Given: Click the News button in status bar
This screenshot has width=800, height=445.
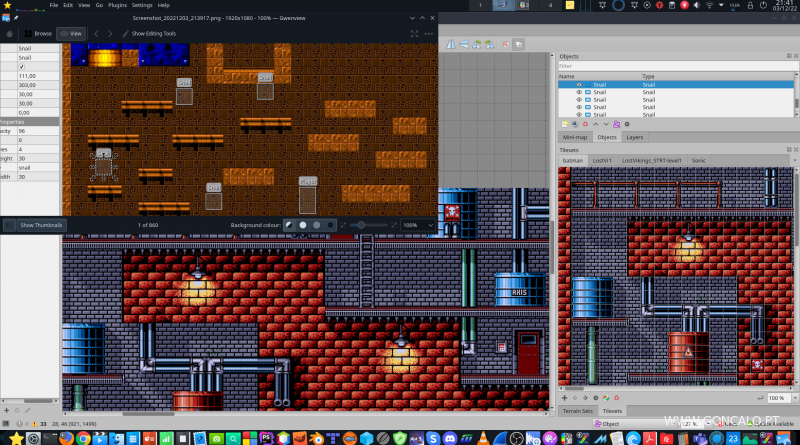Looking at the screenshot, I should click(729, 424).
